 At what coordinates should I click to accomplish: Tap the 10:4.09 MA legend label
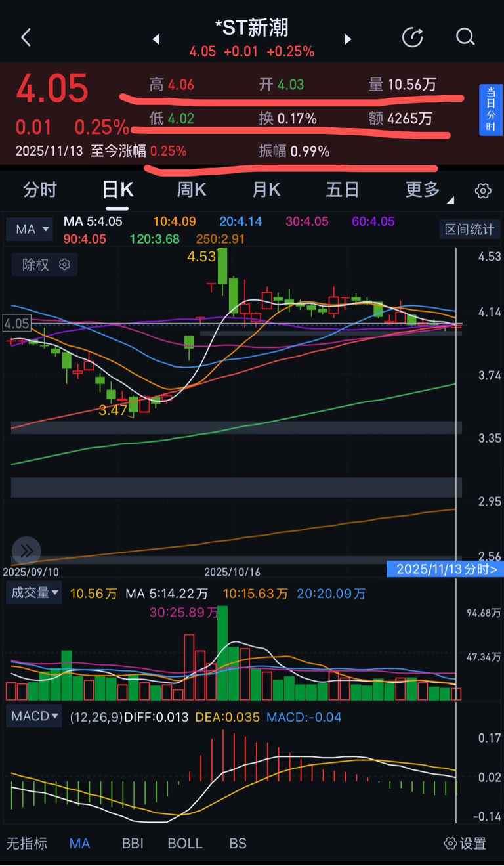point(175,222)
